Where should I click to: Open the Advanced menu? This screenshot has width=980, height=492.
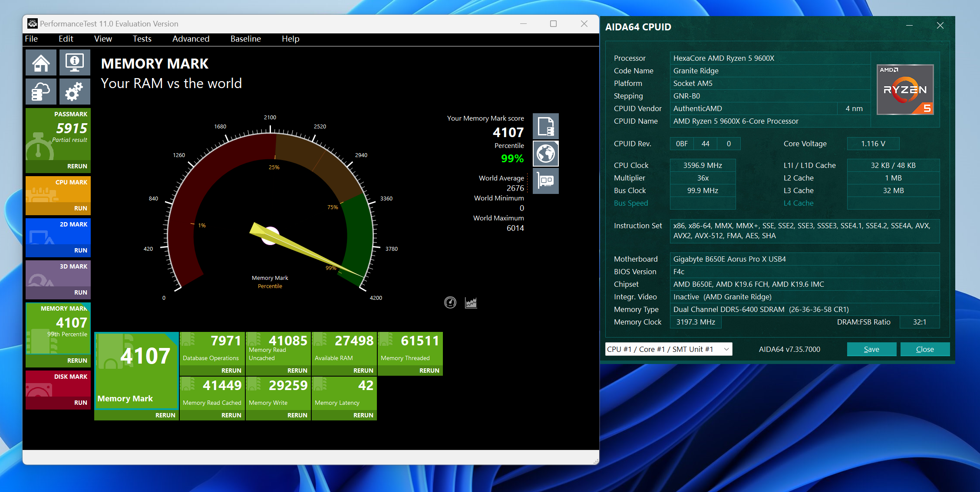click(191, 39)
